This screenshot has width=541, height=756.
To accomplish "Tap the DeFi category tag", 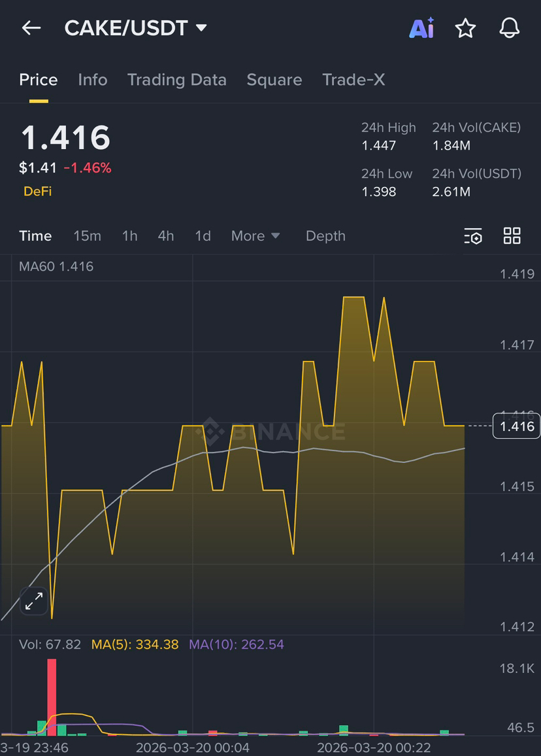I will (38, 192).
